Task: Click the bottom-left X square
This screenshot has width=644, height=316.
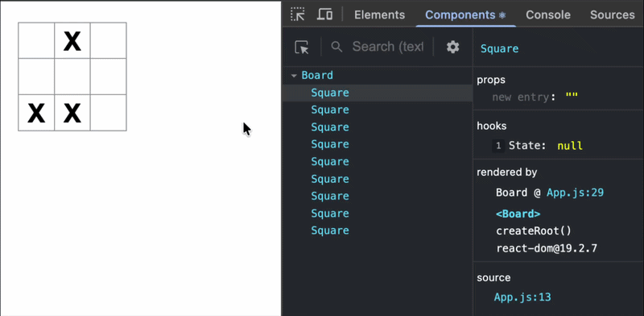Action: (x=36, y=113)
